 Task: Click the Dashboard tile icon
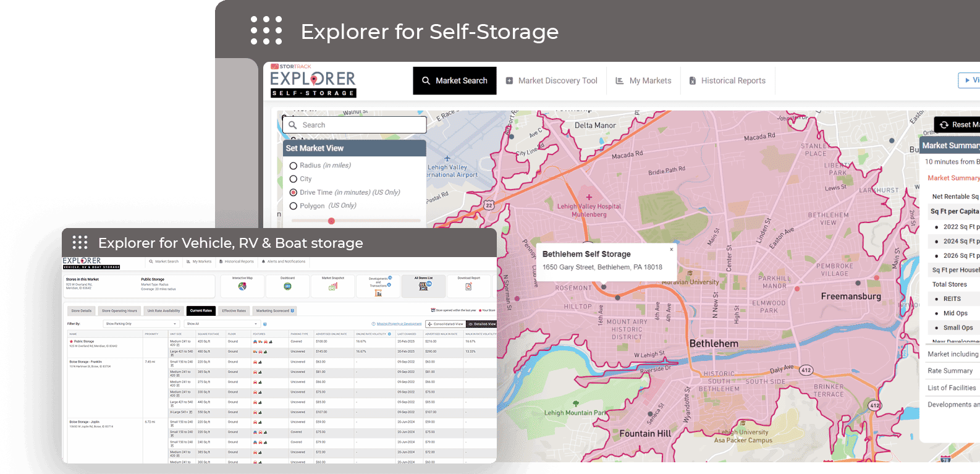click(x=287, y=286)
